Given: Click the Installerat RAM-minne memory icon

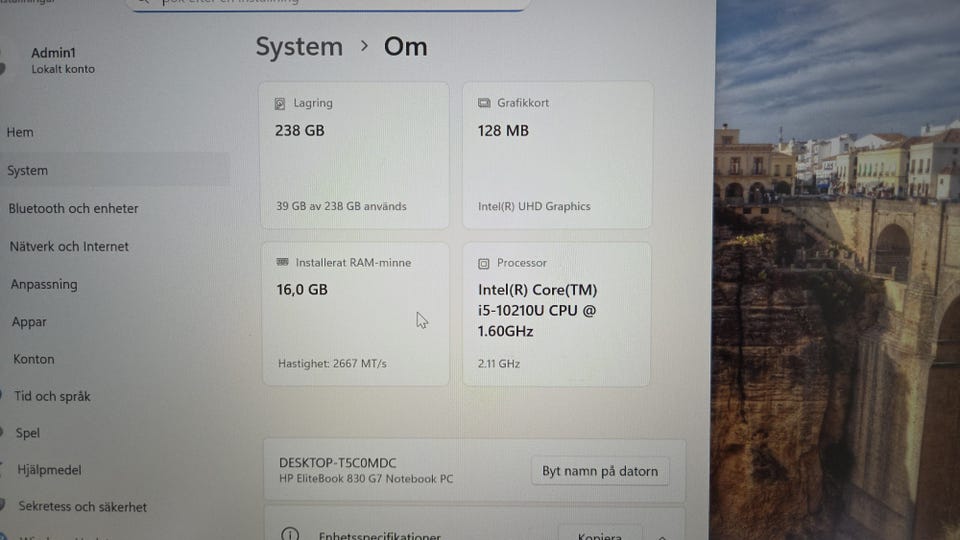Looking at the screenshot, I should (x=283, y=263).
